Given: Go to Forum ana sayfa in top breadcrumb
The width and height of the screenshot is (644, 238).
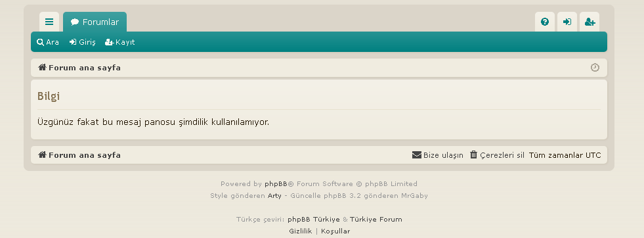Looking at the screenshot, I should pos(79,68).
